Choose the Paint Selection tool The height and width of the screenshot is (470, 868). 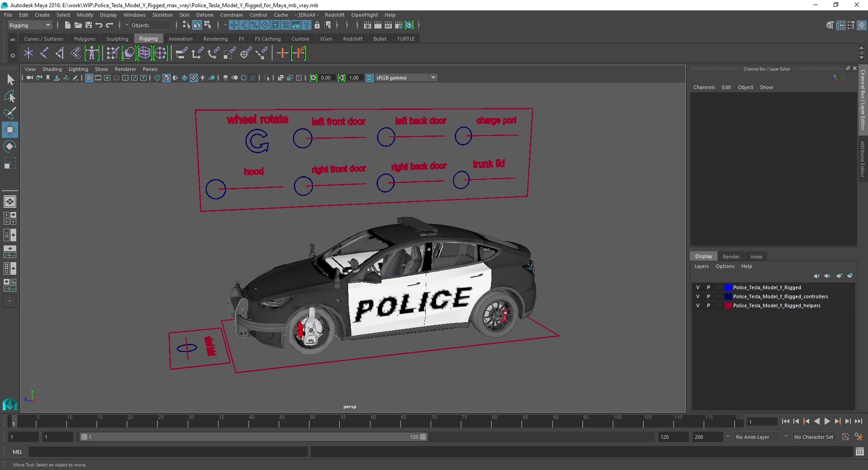[10, 113]
